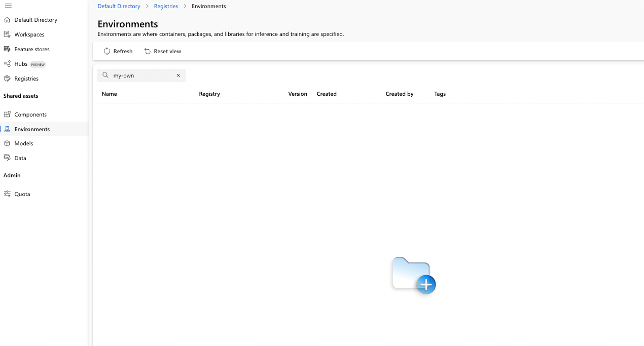Sort by the Name column header
644x346 pixels.
pos(109,94)
